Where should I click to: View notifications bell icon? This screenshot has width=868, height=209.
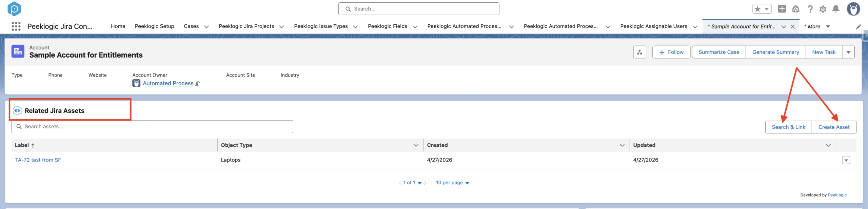pos(836,9)
